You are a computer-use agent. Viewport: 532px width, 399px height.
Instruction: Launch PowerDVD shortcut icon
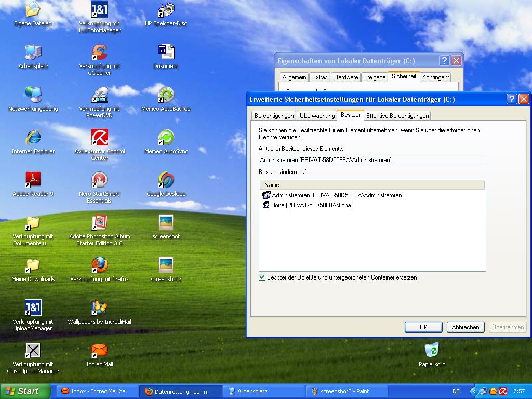click(99, 95)
